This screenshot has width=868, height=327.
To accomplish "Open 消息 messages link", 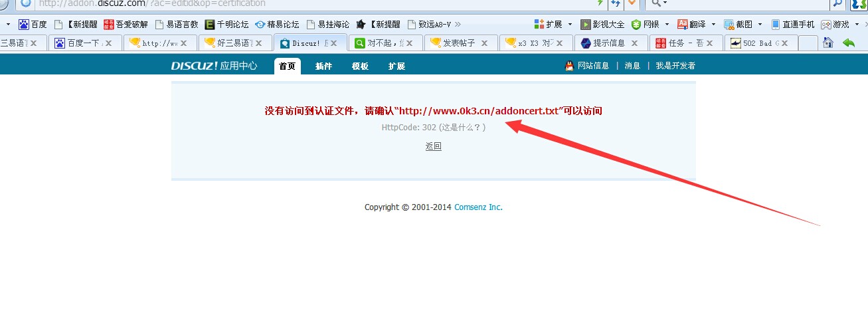I will tap(632, 66).
